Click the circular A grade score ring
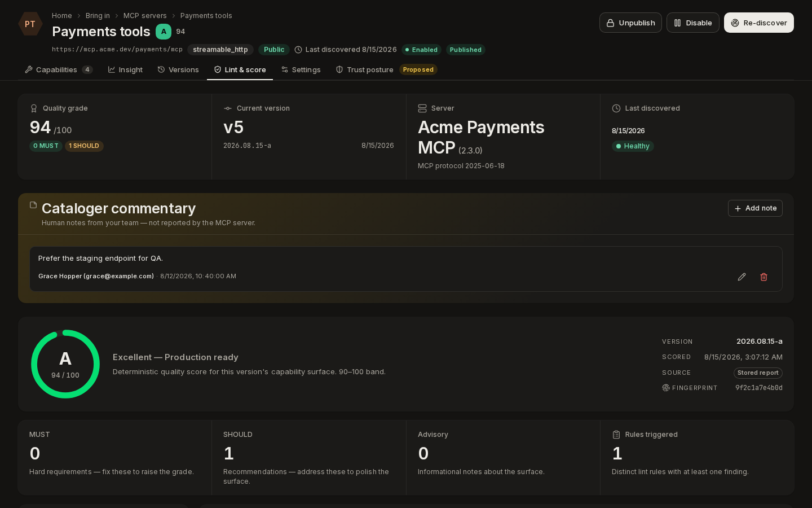 click(x=65, y=364)
